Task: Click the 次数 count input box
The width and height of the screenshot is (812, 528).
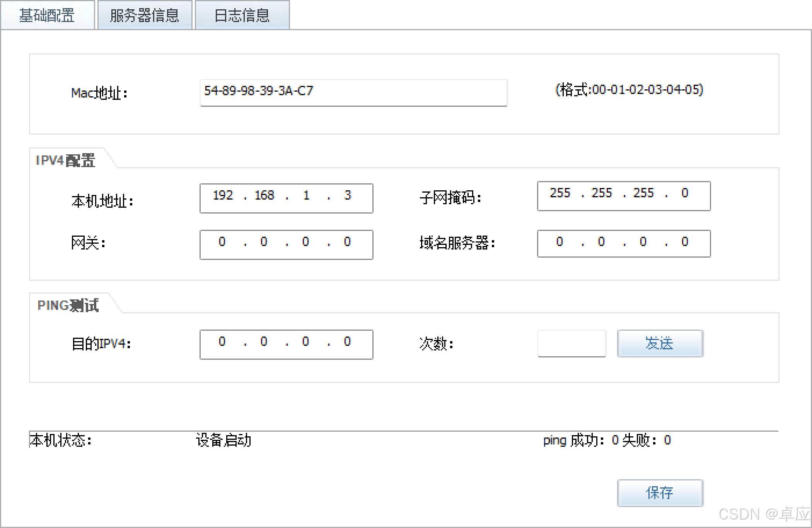Action: (571, 343)
